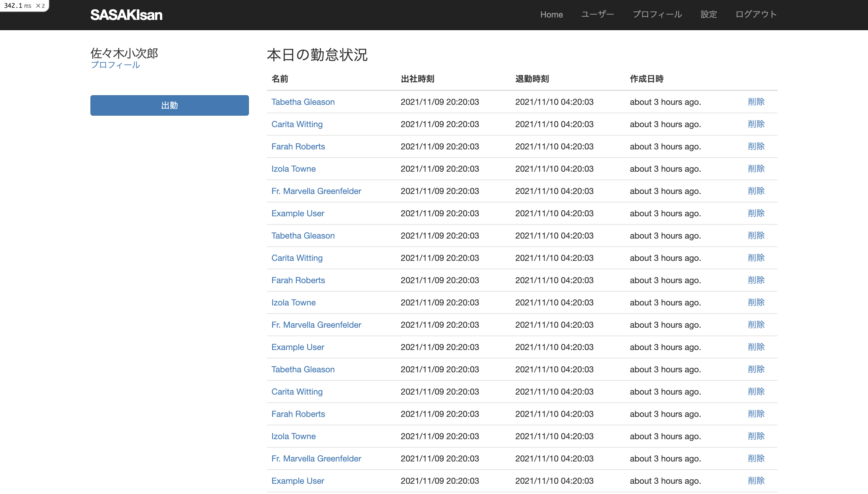Click 削除 on last Izola Towne row
This screenshot has height=494, width=868.
coord(756,436)
